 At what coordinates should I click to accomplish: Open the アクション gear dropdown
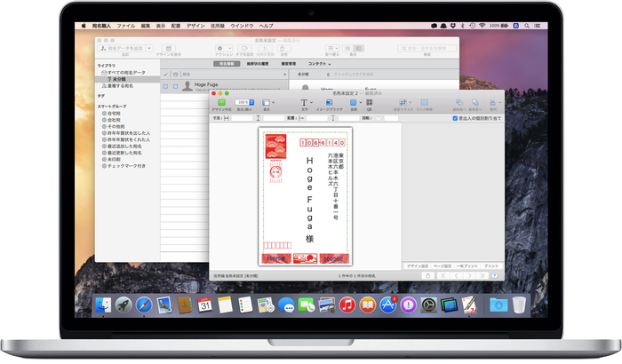coord(224,48)
